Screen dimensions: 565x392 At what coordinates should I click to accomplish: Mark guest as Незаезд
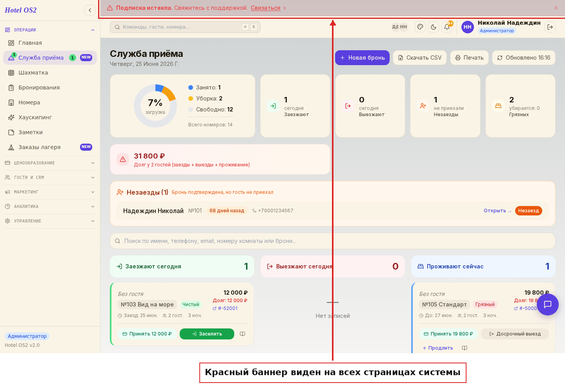(x=529, y=211)
